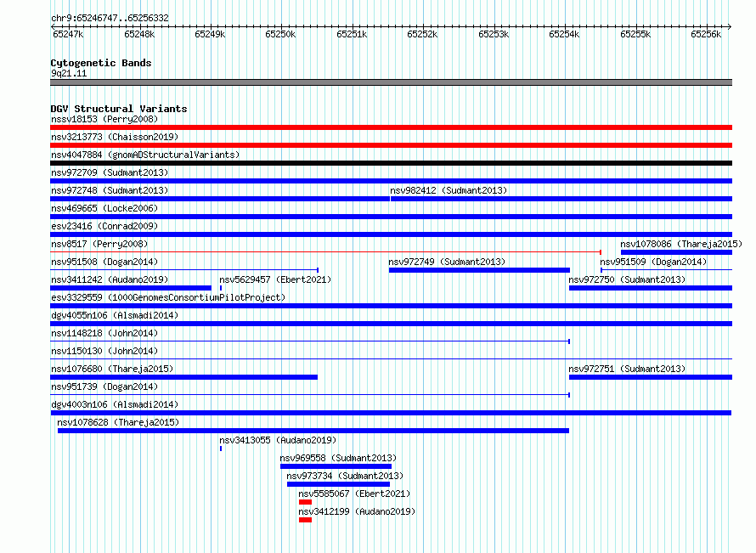The height and width of the screenshot is (553, 756).
Task: Click the 65251k ruler position
Action: pos(352,34)
